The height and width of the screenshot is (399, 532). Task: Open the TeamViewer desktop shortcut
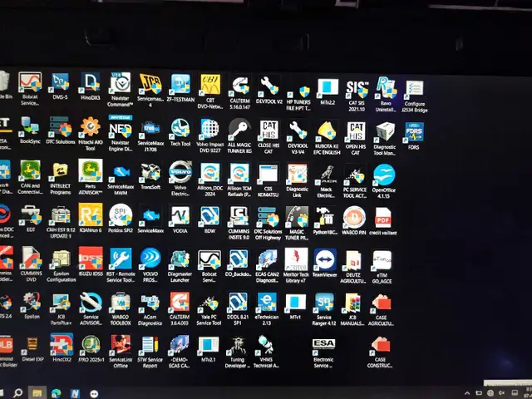324,259
